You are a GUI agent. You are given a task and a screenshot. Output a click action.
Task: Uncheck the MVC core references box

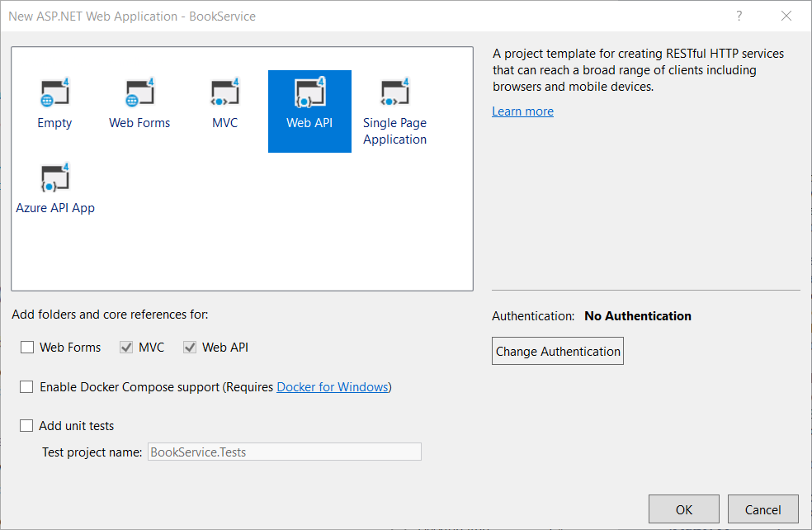127,347
